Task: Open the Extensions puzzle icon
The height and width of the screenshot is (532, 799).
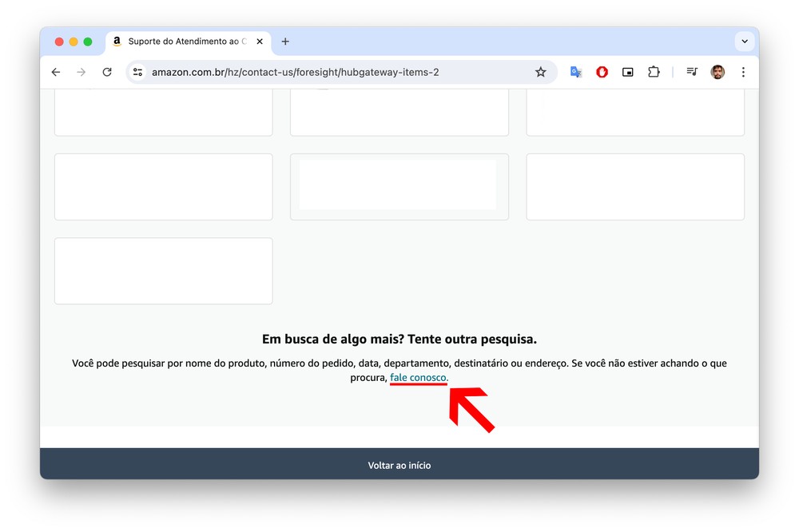Action: tap(654, 73)
